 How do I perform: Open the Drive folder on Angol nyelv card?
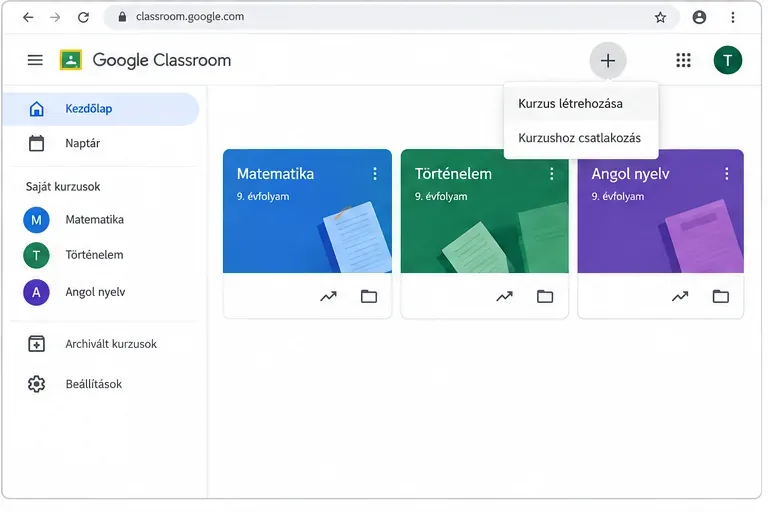click(x=720, y=296)
